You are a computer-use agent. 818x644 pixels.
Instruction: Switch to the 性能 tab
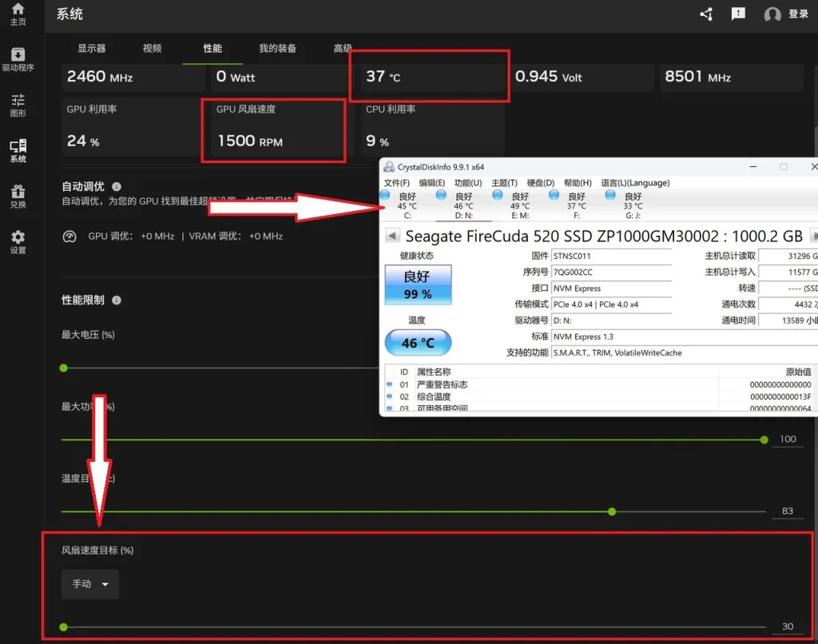pos(212,49)
